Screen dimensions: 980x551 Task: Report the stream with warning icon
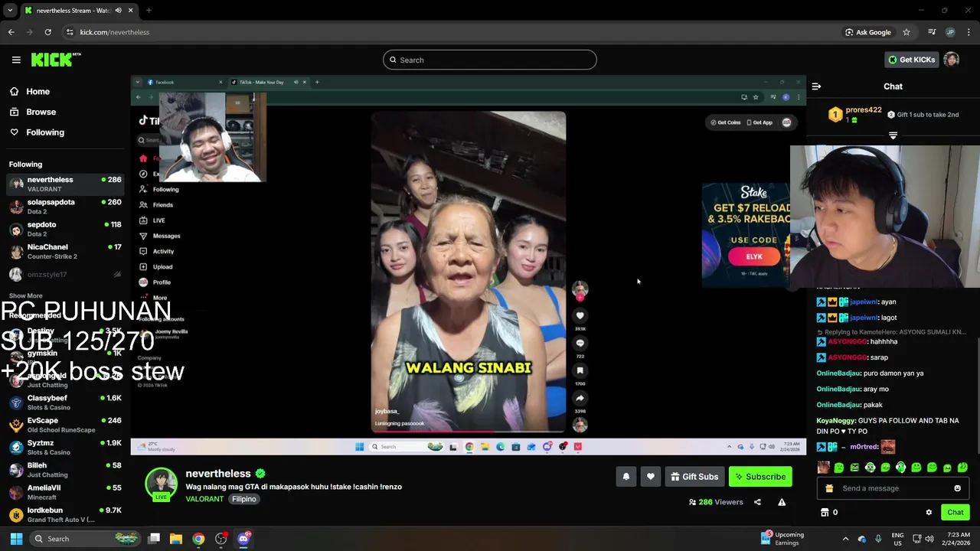pos(782,502)
